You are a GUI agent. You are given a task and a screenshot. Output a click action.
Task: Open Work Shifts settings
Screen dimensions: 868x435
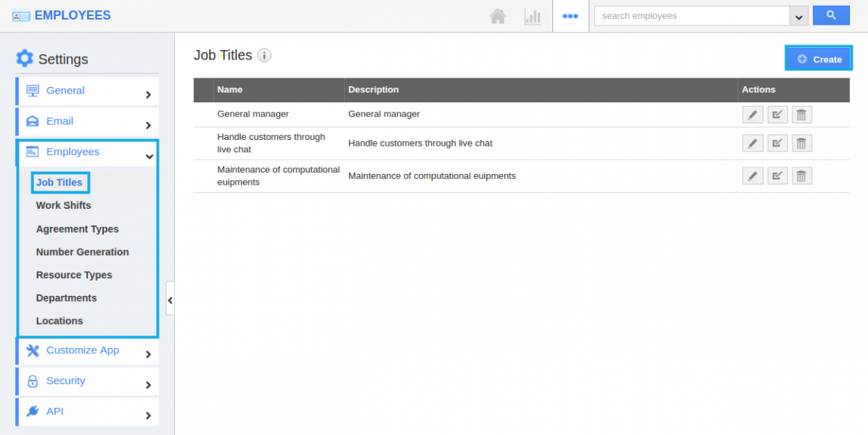coord(64,206)
